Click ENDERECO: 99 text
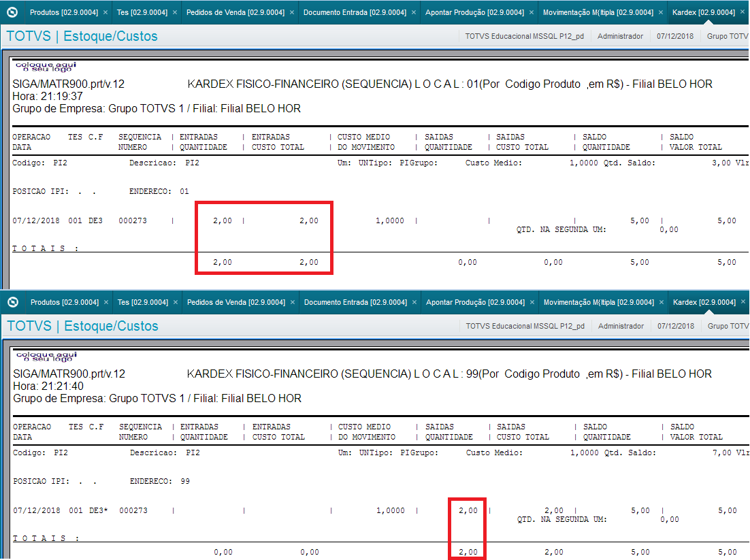Screen dimensions: 750x560 pyautogui.click(x=160, y=481)
